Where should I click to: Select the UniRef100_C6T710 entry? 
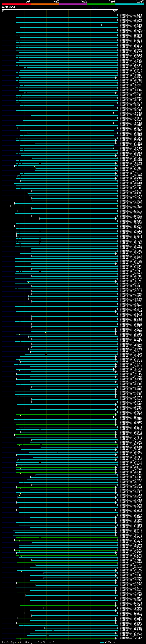[131, 369]
